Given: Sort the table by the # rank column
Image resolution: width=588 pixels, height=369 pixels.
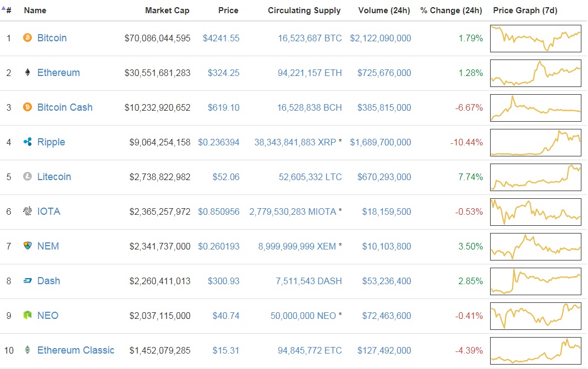Looking at the screenshot, I should click(9, 10).
